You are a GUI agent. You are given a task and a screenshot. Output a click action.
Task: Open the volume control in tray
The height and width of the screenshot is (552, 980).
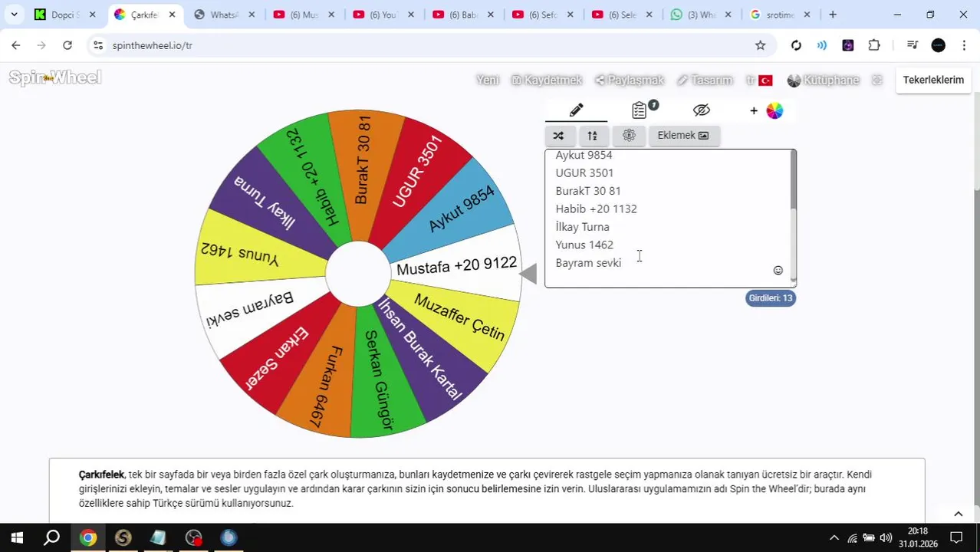[886, 537]
